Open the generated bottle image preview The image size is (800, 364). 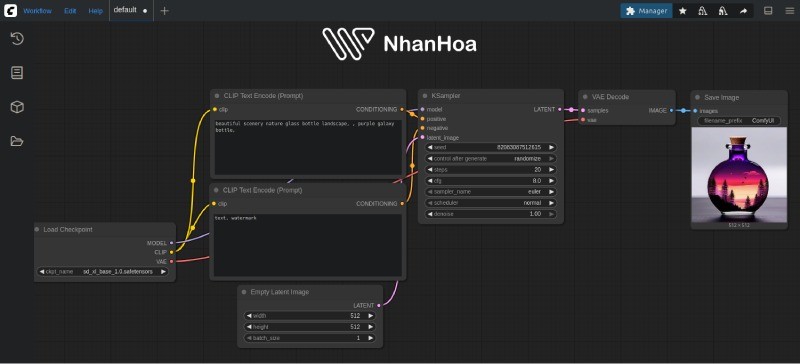point(739,175)
